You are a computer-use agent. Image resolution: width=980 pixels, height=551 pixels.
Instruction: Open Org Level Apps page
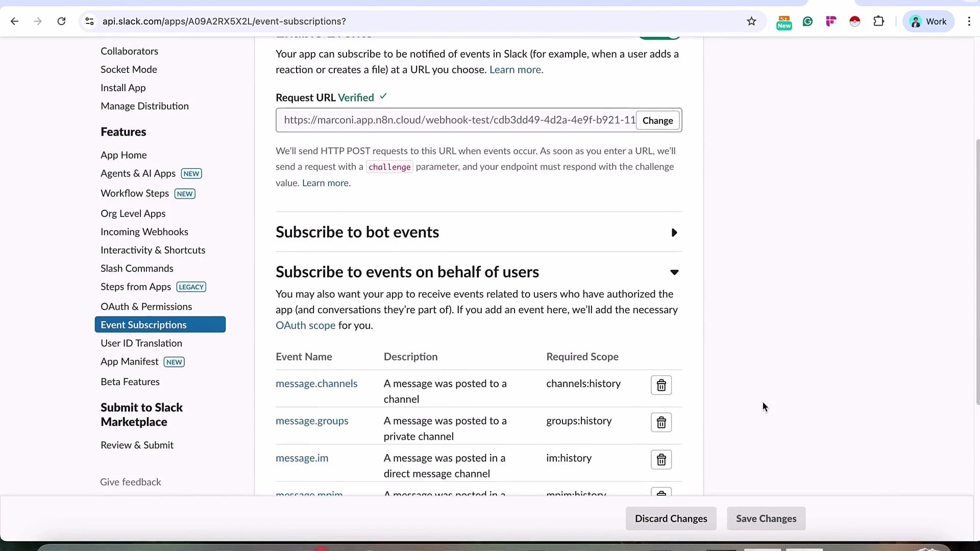tap(133, 214)
